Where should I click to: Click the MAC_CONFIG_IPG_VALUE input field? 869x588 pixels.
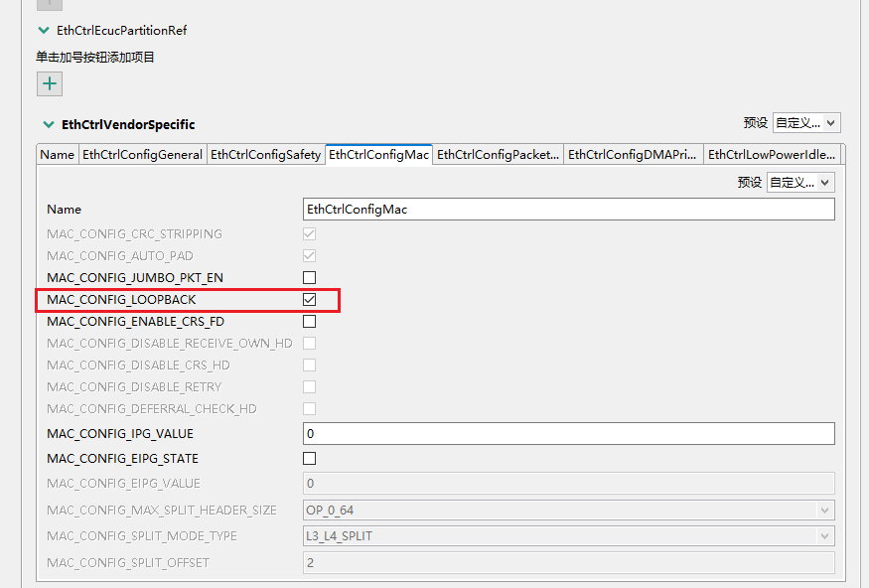(568, 433)
